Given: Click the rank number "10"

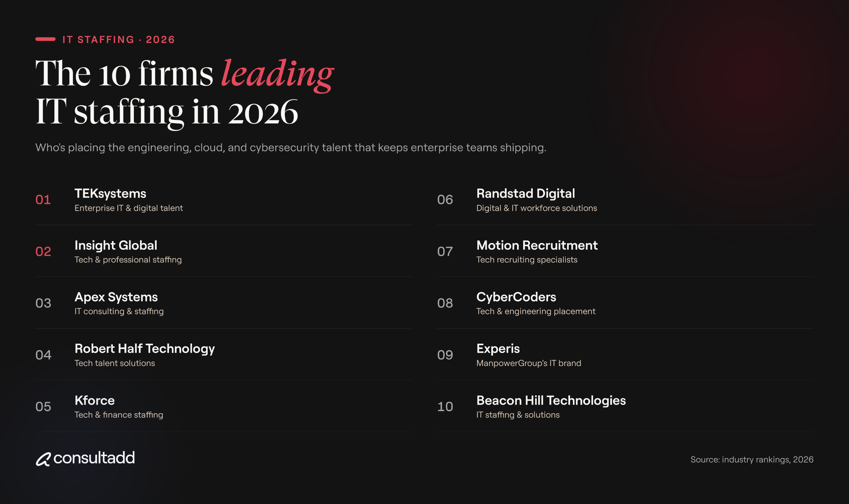Looking at the screenshot, I should click(445, 407).
